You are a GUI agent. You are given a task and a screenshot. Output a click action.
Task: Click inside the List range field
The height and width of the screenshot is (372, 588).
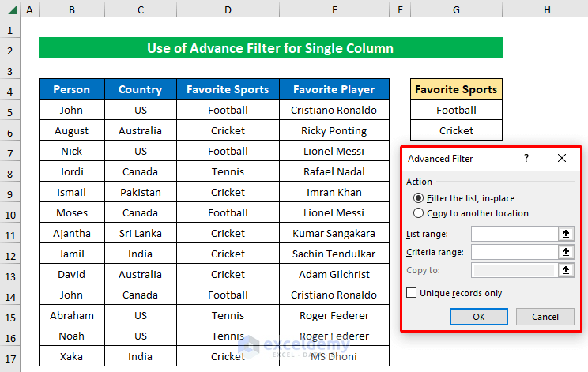click(x=514, y=234)
